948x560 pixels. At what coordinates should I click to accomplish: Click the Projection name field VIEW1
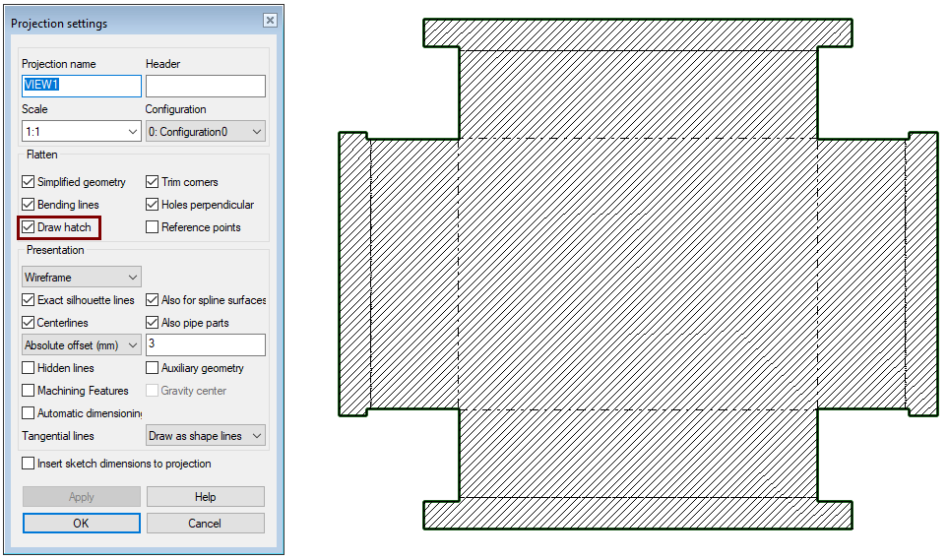coord(82,86)
